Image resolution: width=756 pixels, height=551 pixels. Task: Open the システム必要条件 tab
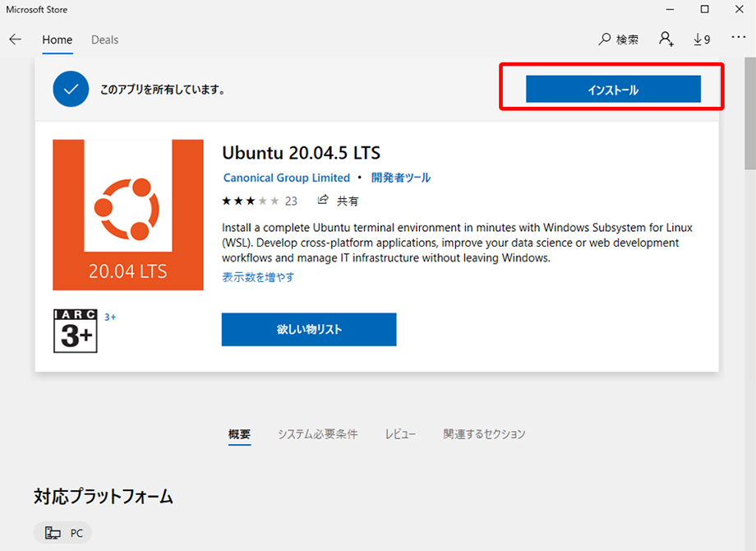[318, 434]
